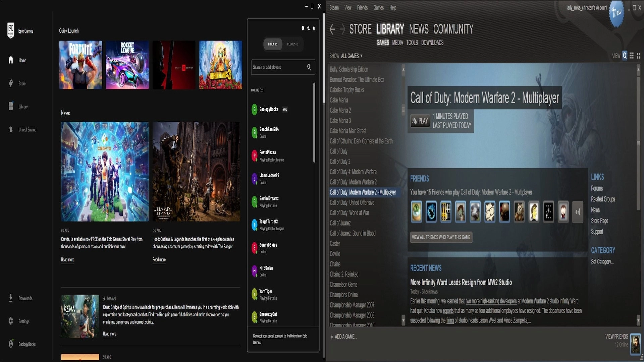Screen dimensions: 644x362
Task: Click View All Friends Who Play This Game link
Action: click(x=440, y=237)
